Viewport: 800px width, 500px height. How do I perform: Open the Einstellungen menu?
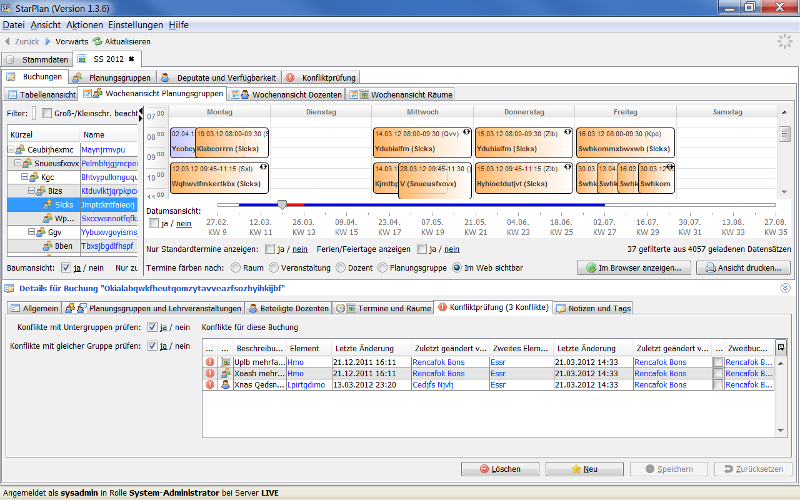(x=136, y=24)
